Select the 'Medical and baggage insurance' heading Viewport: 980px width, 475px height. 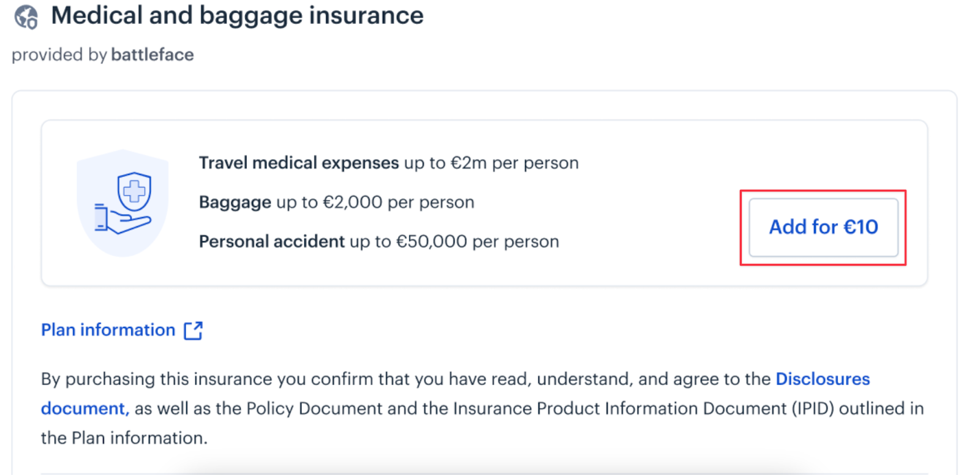[x=237, y=15]
